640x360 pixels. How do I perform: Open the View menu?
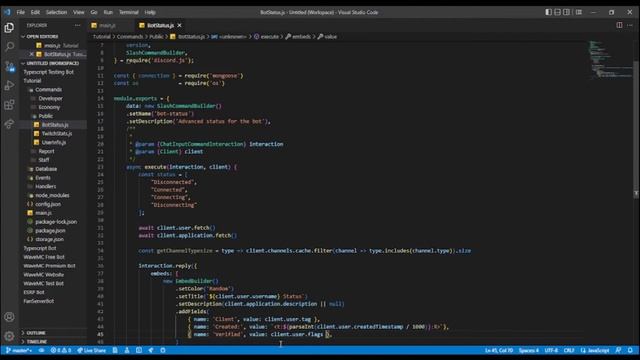[x=78, y=12]
